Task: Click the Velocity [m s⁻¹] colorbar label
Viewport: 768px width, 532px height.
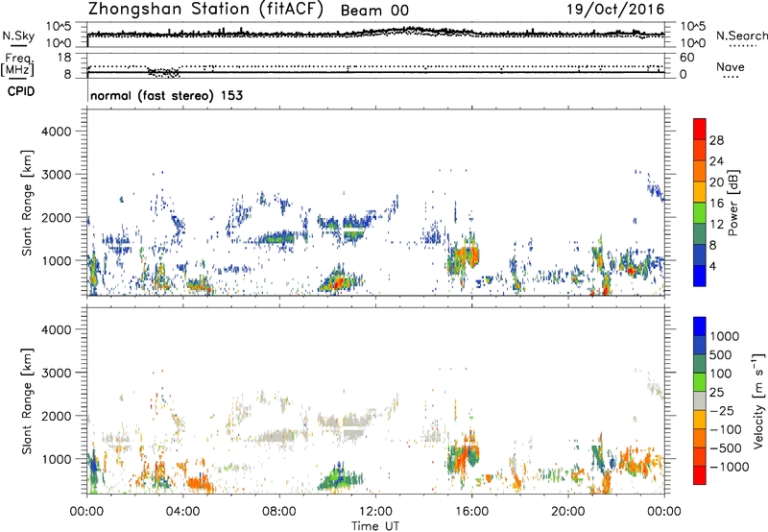Action: coord(758,400)
